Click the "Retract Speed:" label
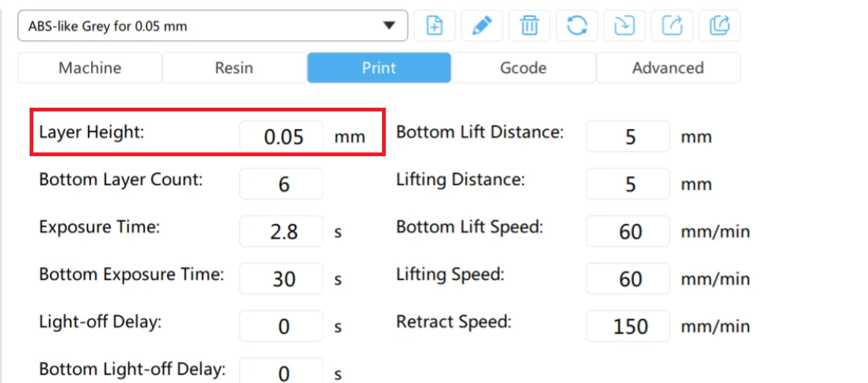This screenshot has height=383, width=868. click(x=454, y=322)
